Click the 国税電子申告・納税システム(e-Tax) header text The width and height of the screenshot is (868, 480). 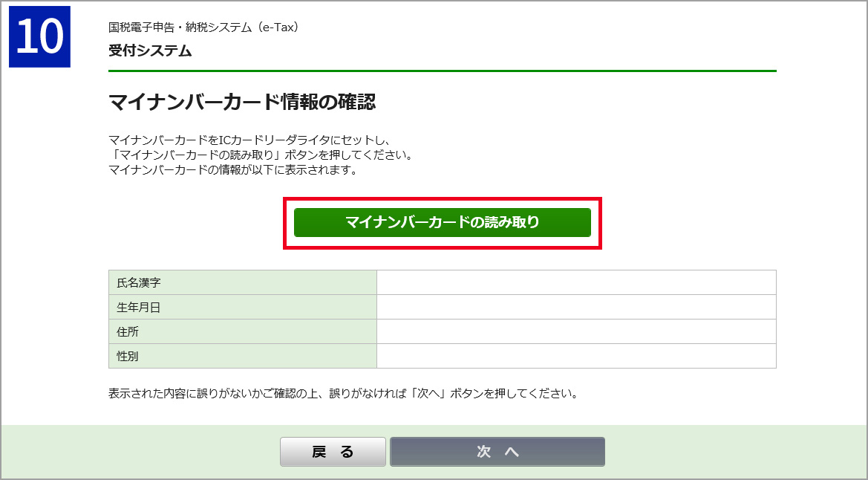(x=203, y=27)
